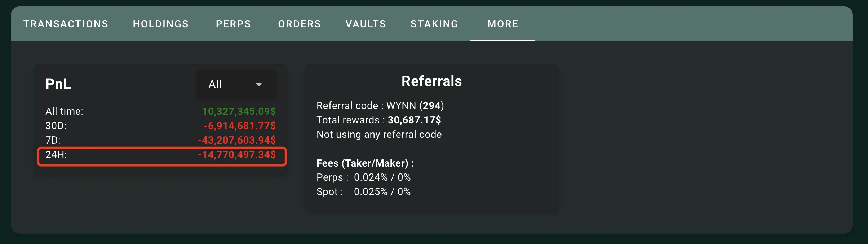Image resolution: width=868 pixels, height=244 pixels.
Task: Switch to the Staking tab
Action: coord(434,24)
